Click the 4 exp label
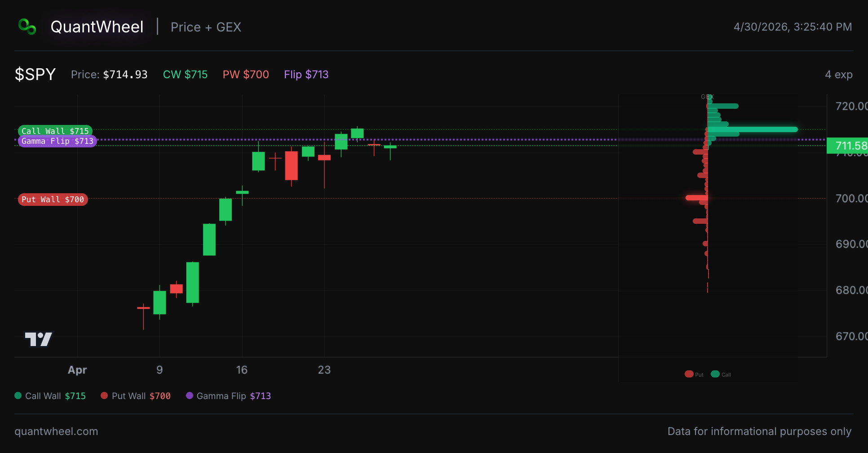This screenshot has height=453, width=868. click(x=839, y=75)
